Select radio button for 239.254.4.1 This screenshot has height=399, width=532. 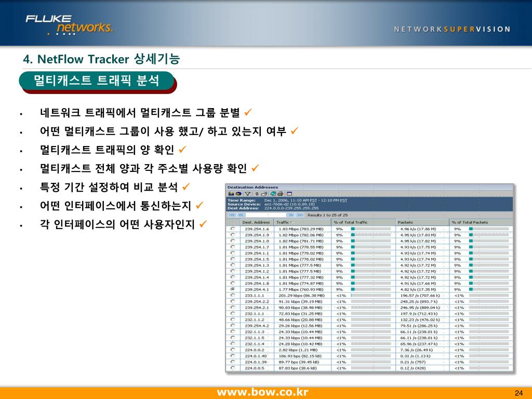[x=233, y=289]
